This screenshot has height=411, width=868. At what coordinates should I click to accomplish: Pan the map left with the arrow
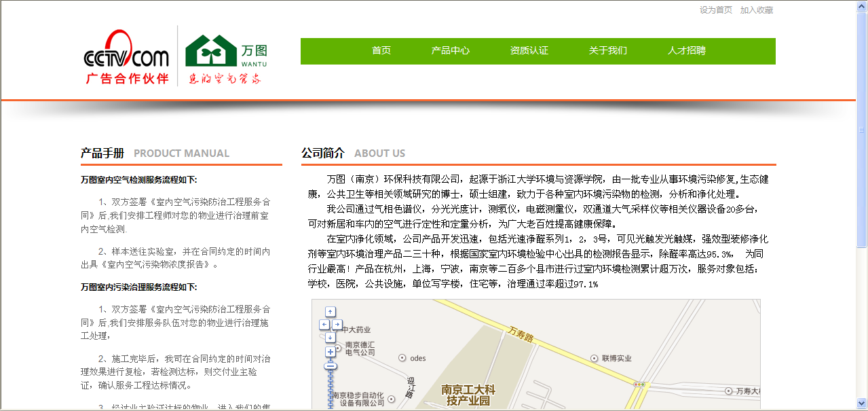[x=324, y=325]
